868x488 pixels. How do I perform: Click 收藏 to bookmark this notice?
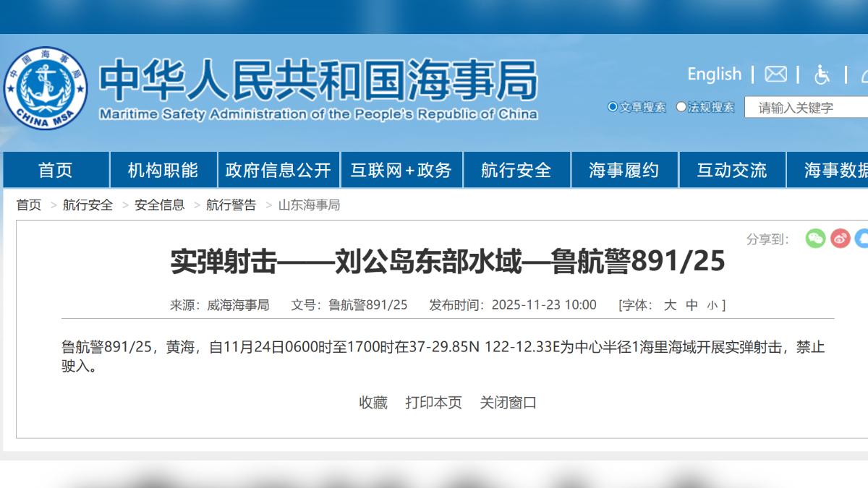(373, 403)
